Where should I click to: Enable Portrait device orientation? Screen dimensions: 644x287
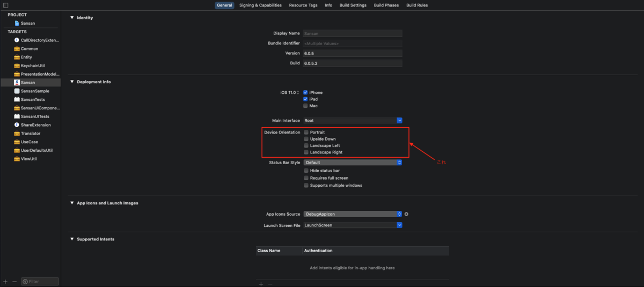306,132
